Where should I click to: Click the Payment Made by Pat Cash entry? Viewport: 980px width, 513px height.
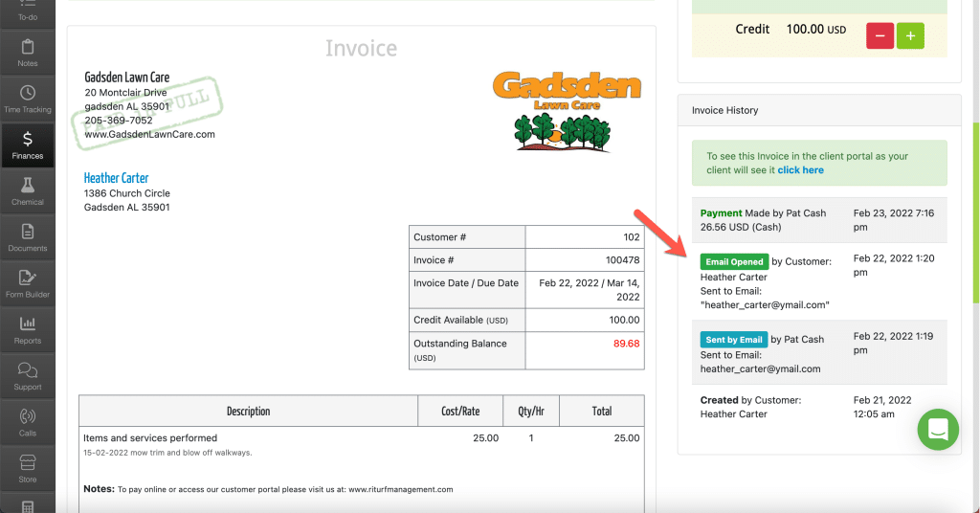pyautogui.click(x=819, y=220)
